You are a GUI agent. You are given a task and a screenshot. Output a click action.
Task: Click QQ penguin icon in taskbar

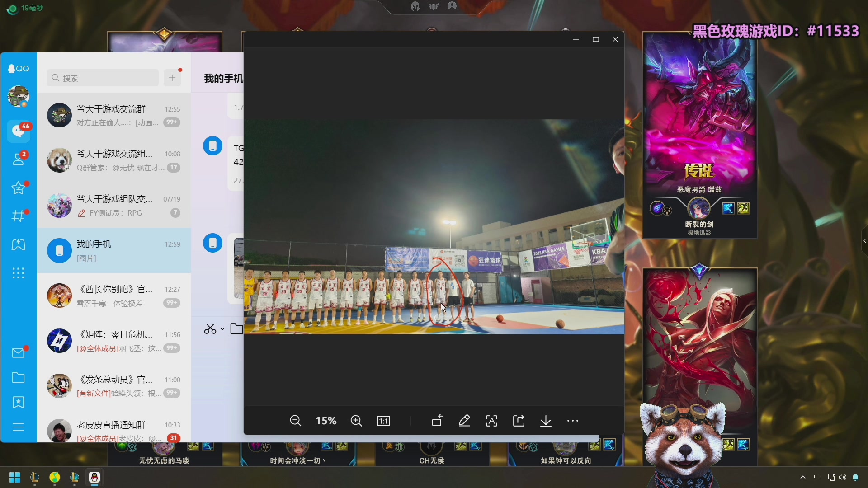pos(94,477)
